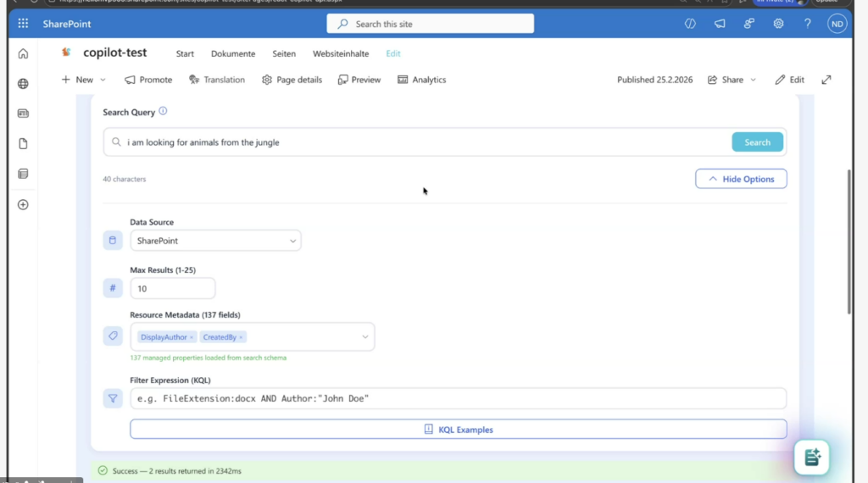Open the KQL Examples button

[458, 430]
